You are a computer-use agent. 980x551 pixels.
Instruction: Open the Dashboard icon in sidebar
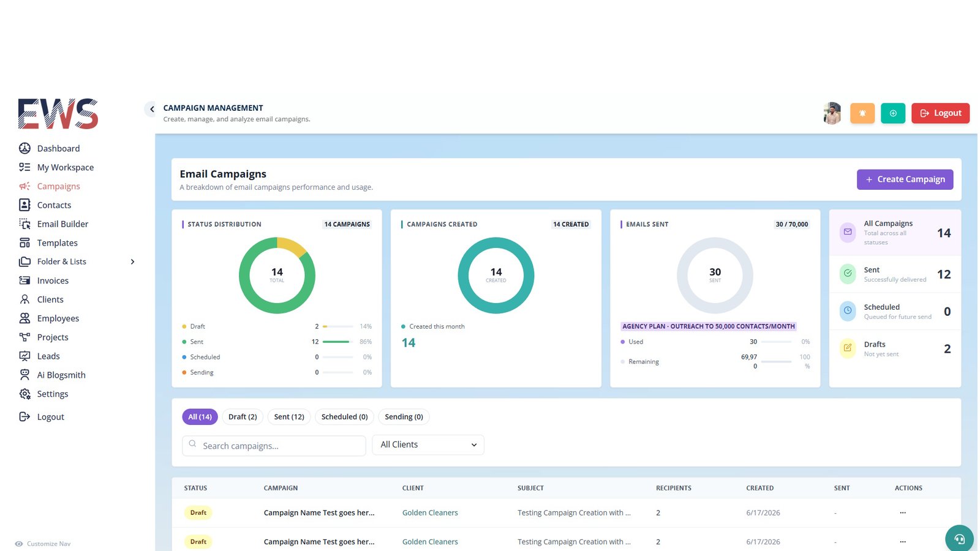pos(24,148)
